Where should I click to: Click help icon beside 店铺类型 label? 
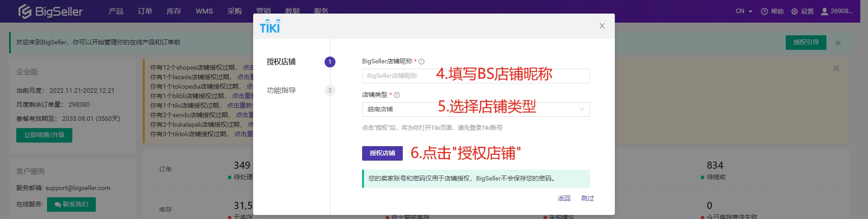(x=397, y=95)
